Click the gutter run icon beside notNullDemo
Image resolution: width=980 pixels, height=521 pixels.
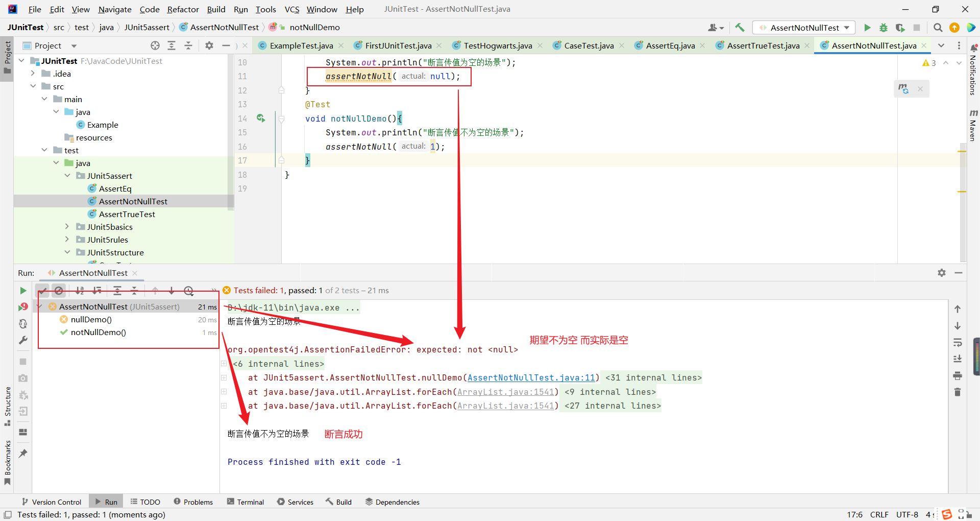click(261, 119)
